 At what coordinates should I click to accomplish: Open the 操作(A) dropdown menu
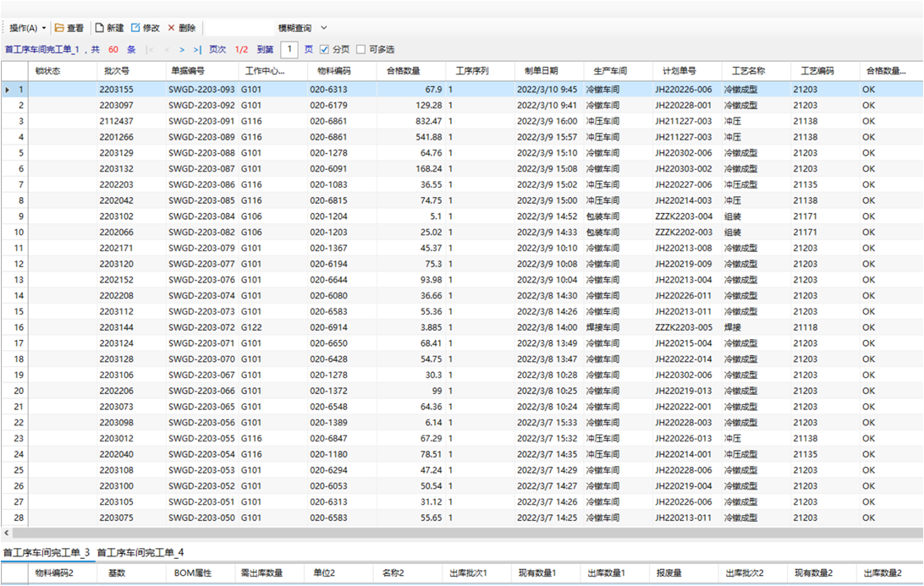28,28
